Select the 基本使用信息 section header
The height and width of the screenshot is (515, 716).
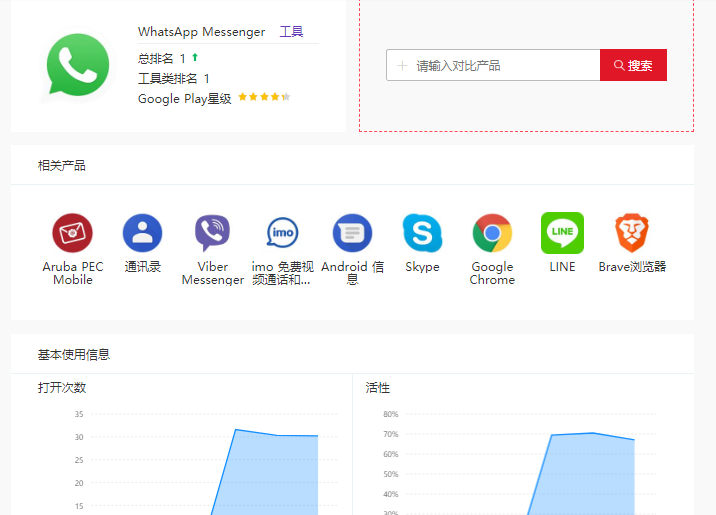point(74,354)
